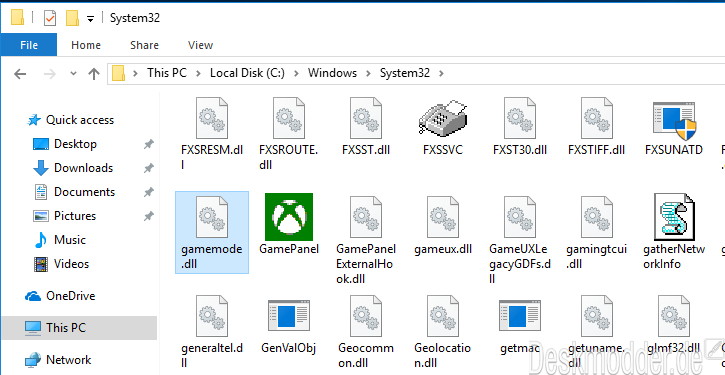This screenshot has height=375, width=725.
Task: Select the Geolocation.dll file icon
Action: click(x=443, y=316)
